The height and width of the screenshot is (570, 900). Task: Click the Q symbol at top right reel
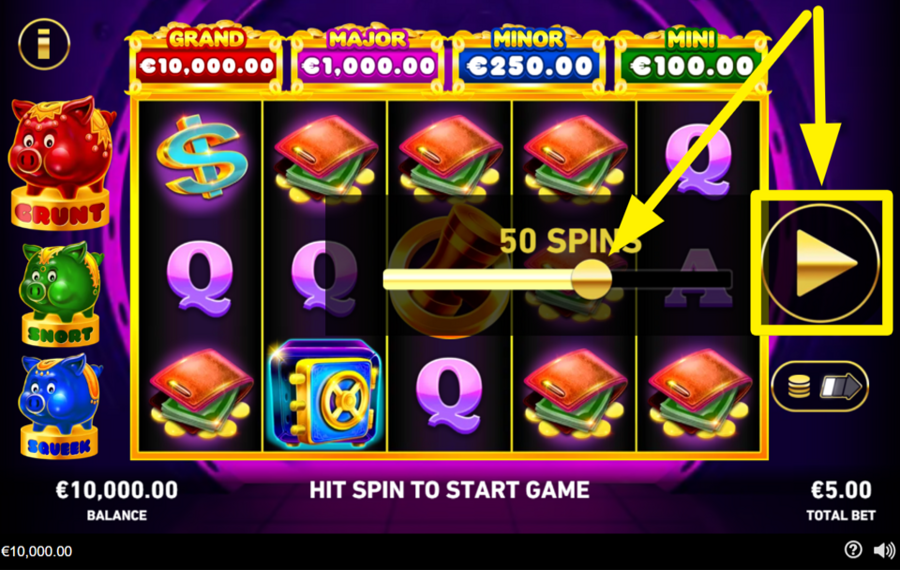(x=699, y=159)
